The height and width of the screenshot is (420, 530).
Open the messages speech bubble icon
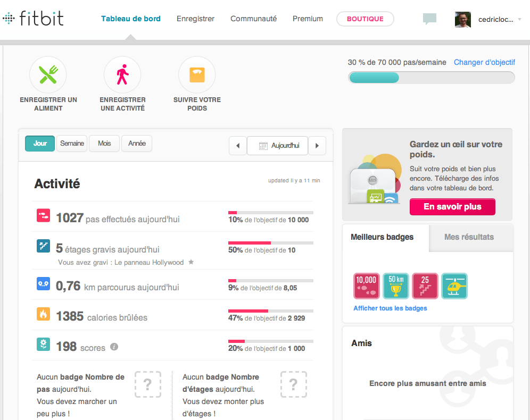click(x=429, y=19)
